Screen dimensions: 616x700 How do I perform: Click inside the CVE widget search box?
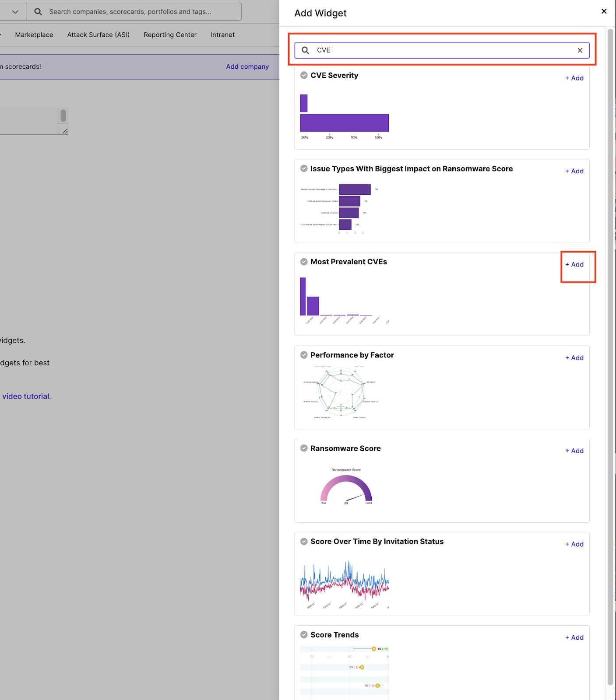(442, 50)
